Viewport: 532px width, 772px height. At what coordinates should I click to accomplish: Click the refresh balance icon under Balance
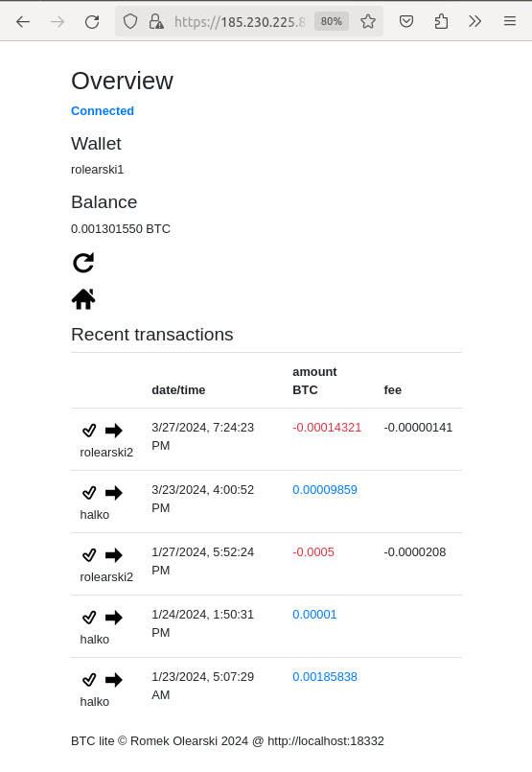coord(83,263)
